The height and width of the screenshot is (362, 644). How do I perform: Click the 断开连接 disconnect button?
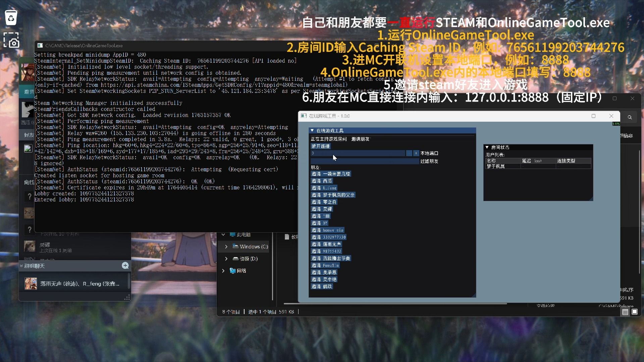coord(321,146)
